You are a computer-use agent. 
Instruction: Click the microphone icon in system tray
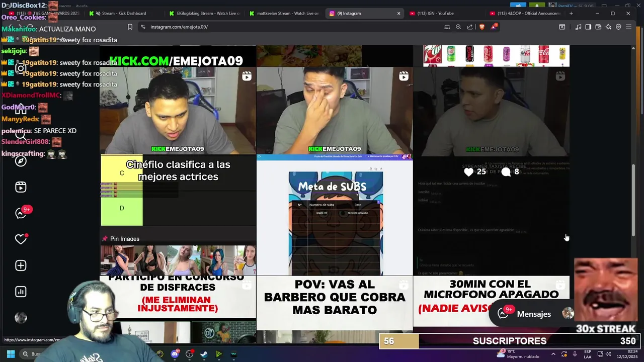575,354
